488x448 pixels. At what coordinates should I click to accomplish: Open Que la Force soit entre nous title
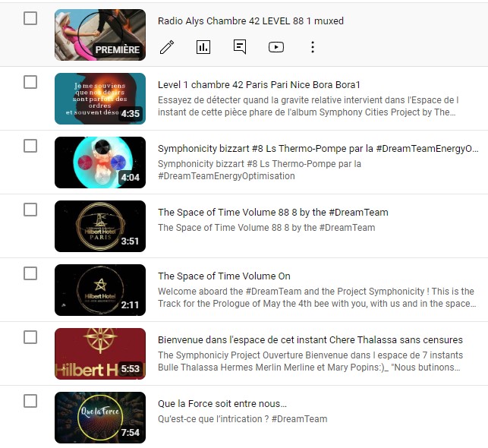click(222, 404)
